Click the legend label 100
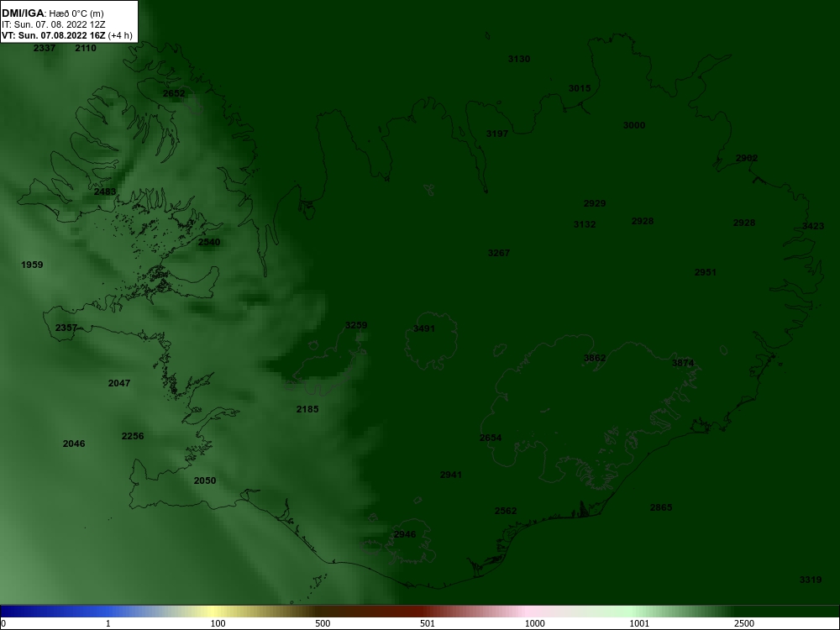The image size is (840, 630). point(218,623)
